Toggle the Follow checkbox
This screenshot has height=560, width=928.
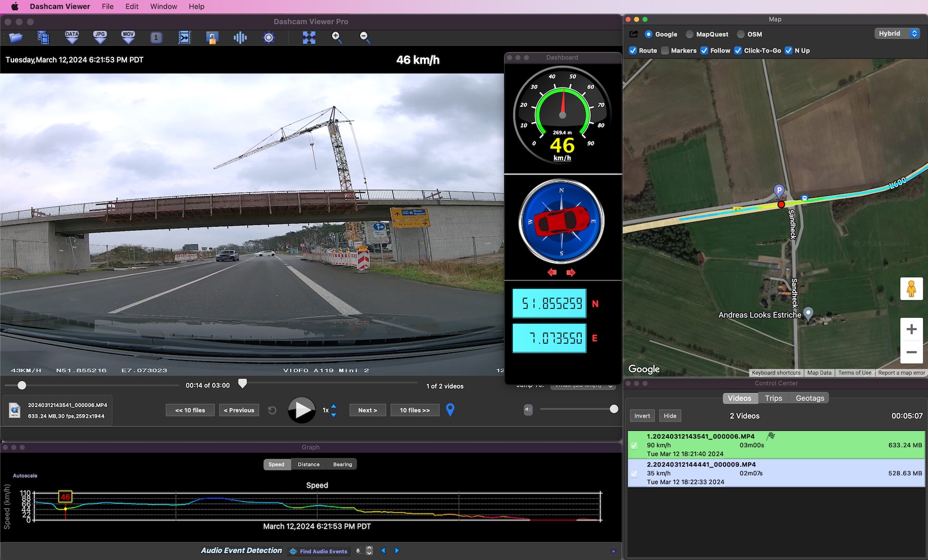[704, 51]
